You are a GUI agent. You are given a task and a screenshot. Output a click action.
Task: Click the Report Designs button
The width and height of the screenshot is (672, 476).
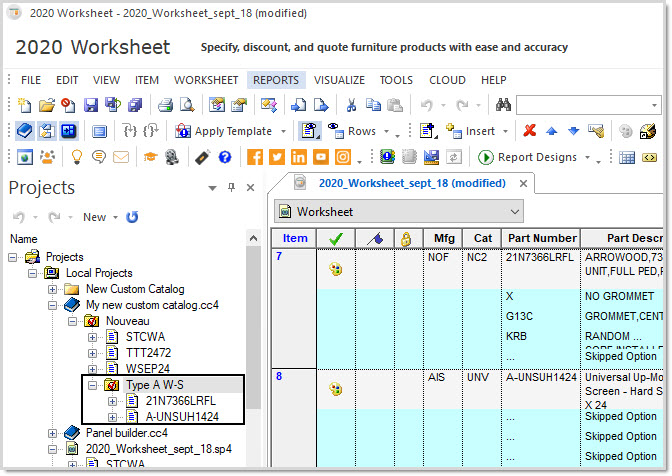tap(528, 157)
